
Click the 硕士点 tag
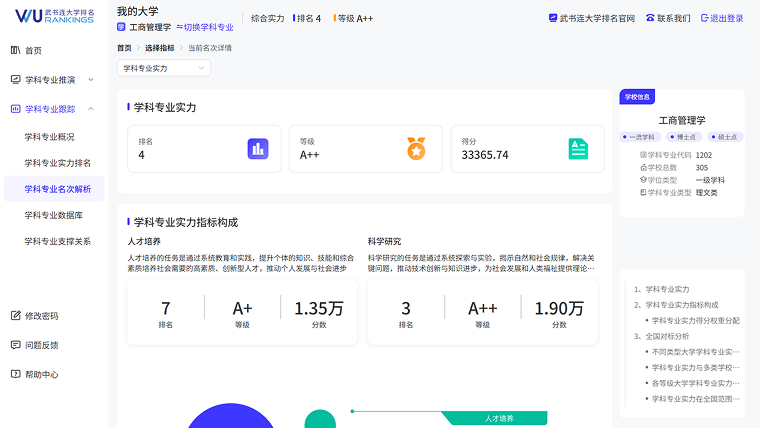tap(725, 137)
